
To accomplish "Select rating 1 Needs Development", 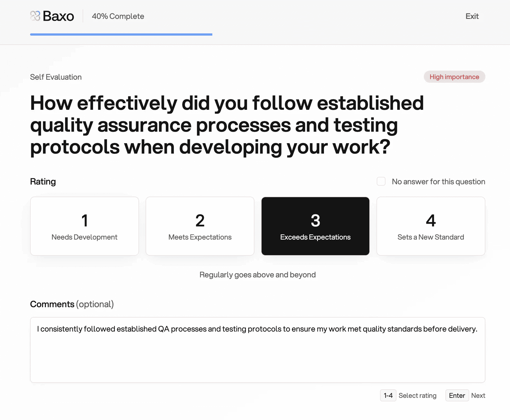I will click(x=84, y=226).
